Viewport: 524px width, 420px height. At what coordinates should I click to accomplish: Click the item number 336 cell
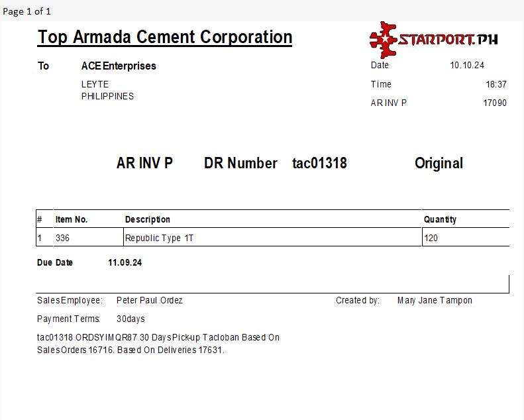click(63, 238)
